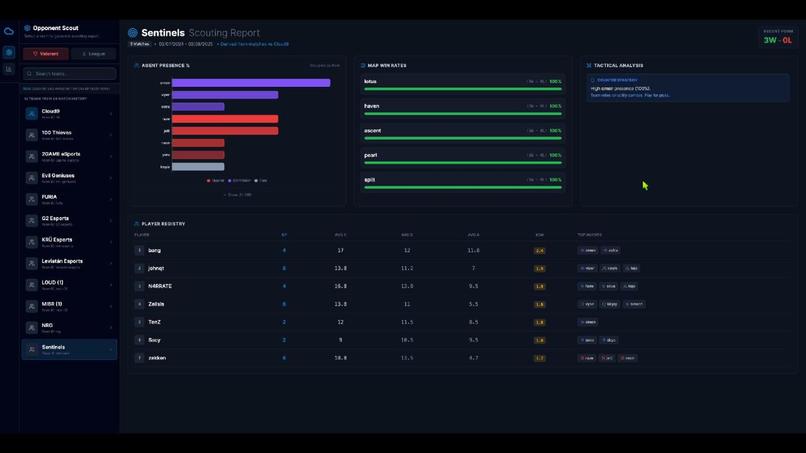
Task: Open the insight card in Tactical Analysis
Action: point(688,87)
